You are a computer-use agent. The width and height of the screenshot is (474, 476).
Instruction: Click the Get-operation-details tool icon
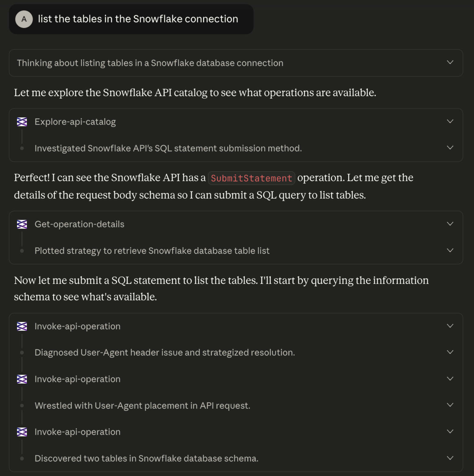(x=22, y=224)
